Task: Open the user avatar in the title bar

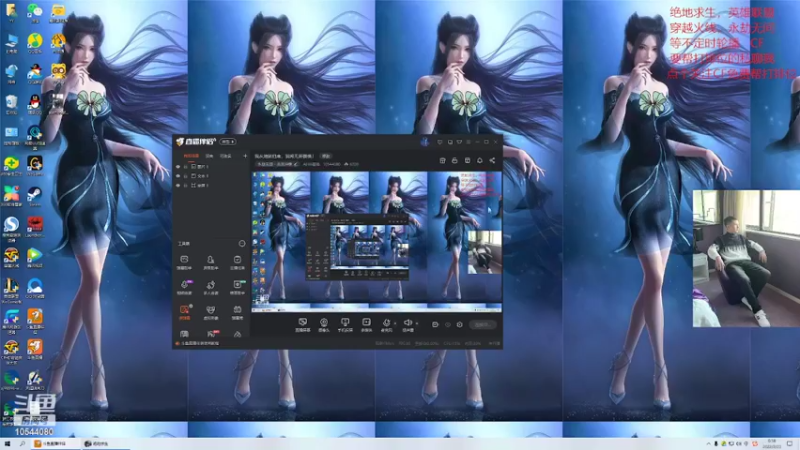Action: point(424,142)
